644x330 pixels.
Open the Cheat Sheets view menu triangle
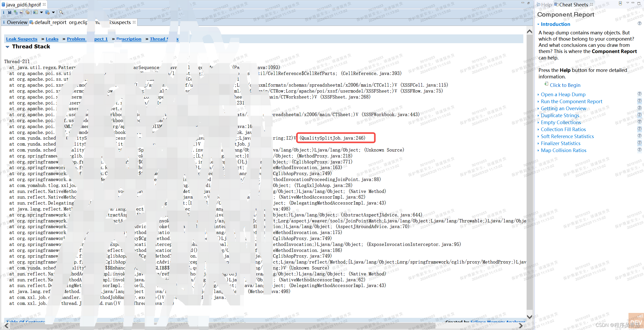pos(627,3)
